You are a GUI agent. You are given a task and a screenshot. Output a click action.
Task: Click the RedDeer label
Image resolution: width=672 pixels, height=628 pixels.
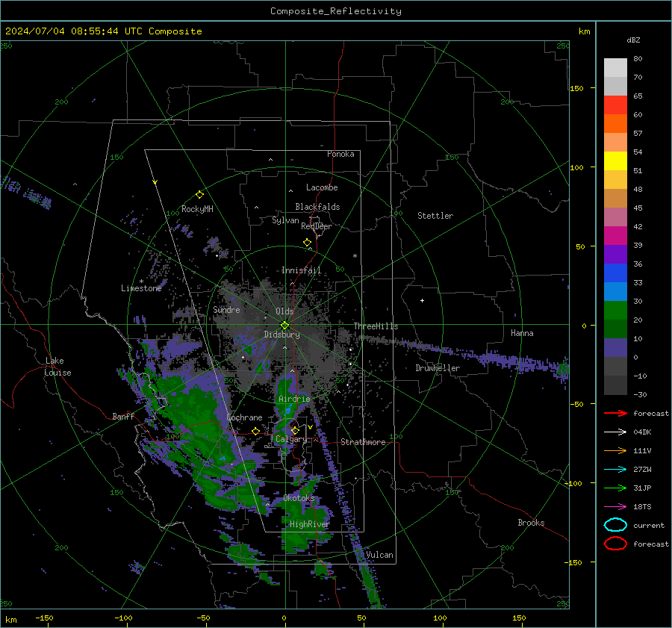pos(317,226)
